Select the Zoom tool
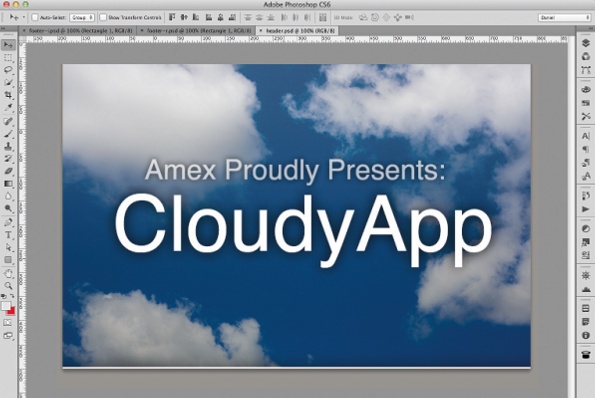 pyautogui.click(x=8, y=286)
